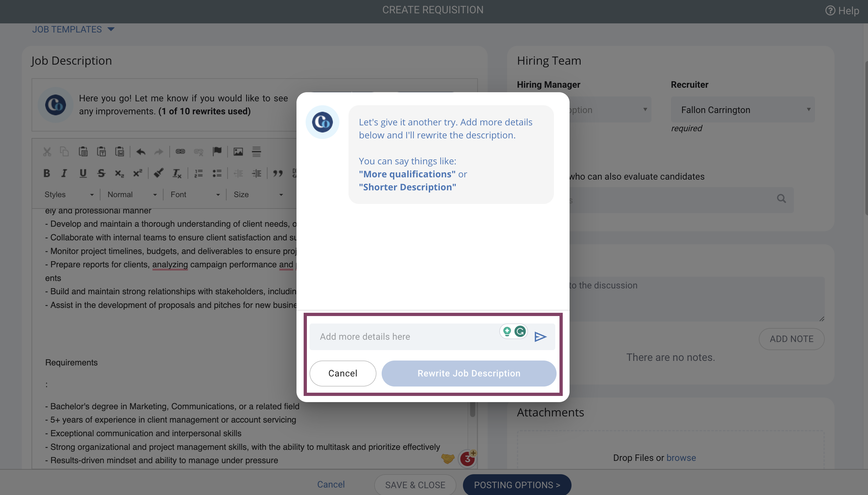Image resolution: width=868 pixels, height=495 pixels.
Task: Click the Cancel button in dialog
Action: point(343,373)
